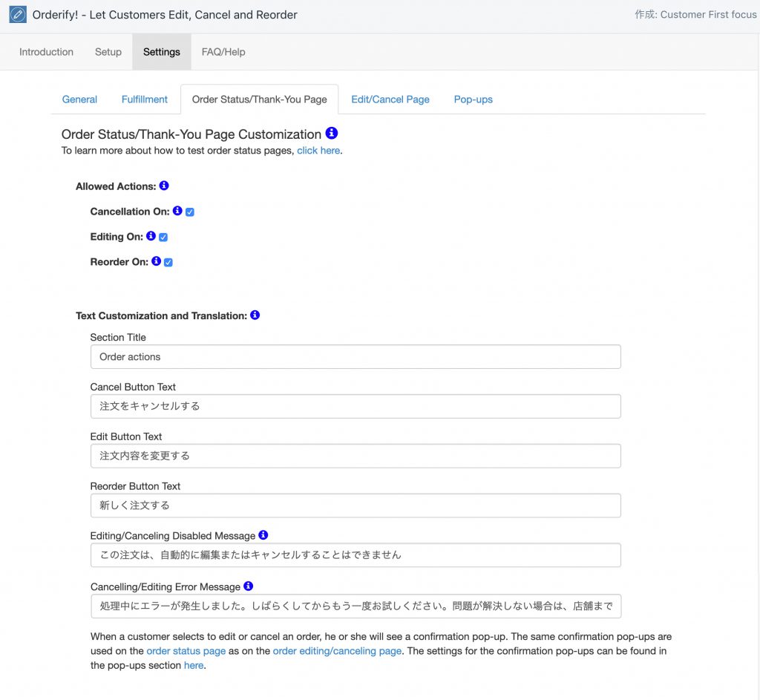Screen dimensions: 760x700
Task: Open the 'order status page' link
Action: tap(186, 650)
